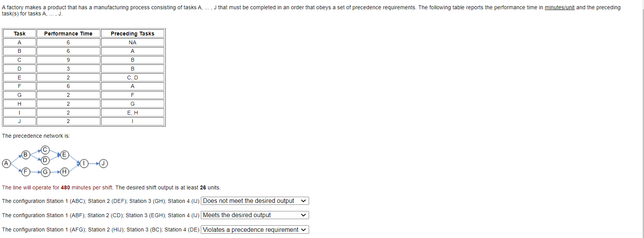Click the 'Task' column header in the table
Image resolution: width=644 pixels, height=238 pixels.
tap(19, 34)
